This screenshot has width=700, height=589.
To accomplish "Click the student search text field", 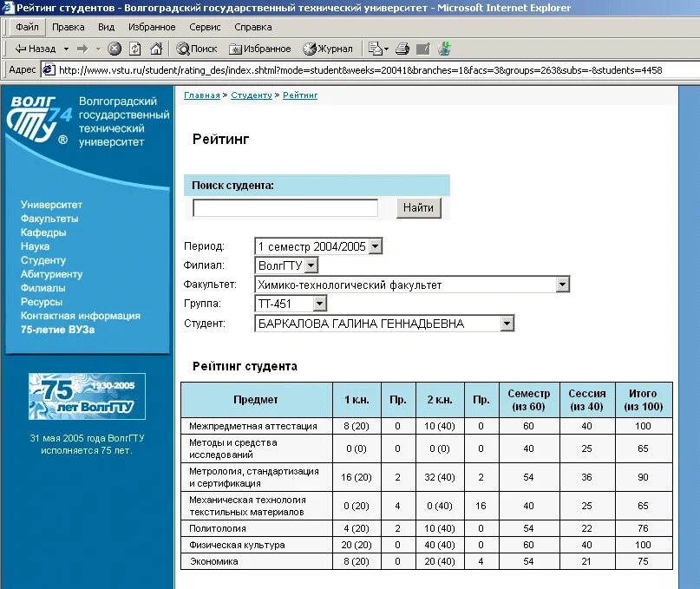I will click(285, 208).
